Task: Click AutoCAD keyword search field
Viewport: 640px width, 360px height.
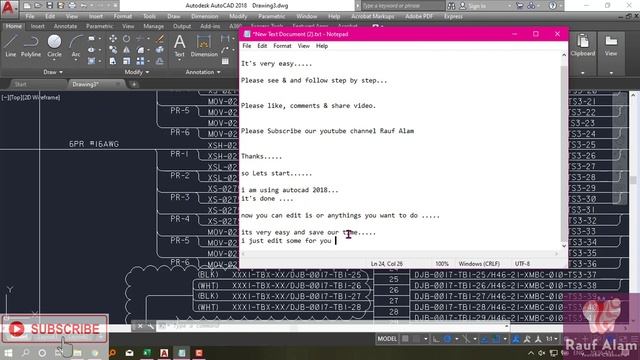Action: pyautogui.click(x=403, y=6)
